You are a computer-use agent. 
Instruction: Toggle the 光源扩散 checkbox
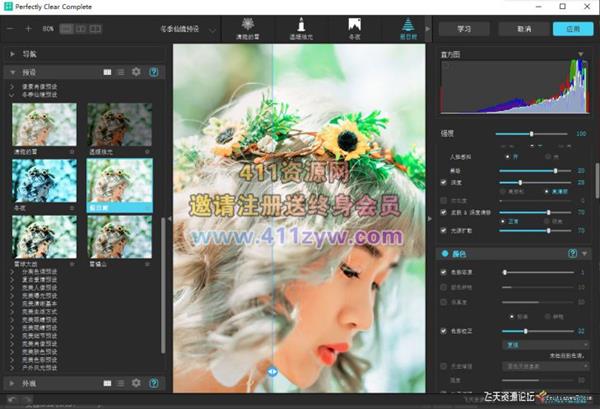tap(445, 230)
